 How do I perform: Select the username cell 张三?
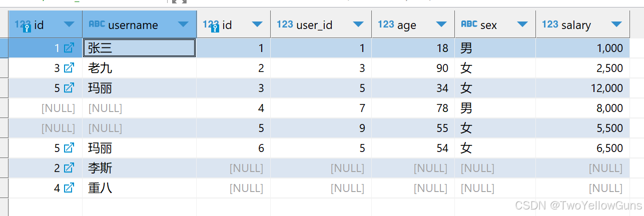tap(139, 48)
